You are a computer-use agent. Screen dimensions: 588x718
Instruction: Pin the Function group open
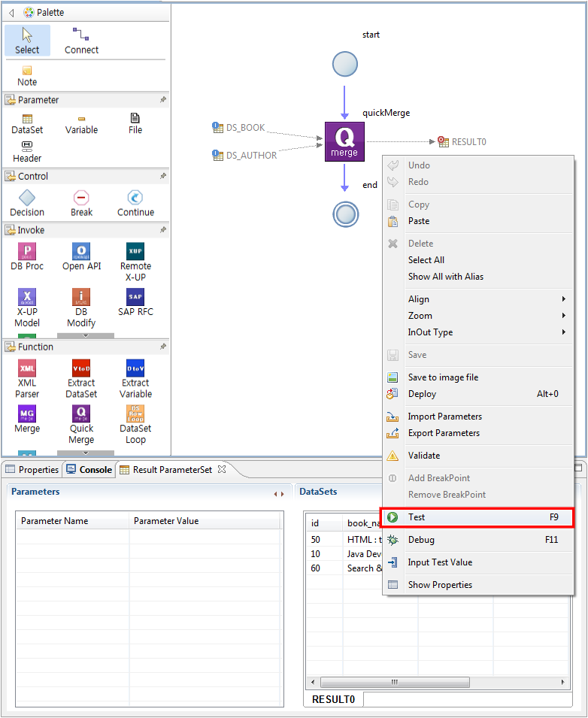pos(163,347)
